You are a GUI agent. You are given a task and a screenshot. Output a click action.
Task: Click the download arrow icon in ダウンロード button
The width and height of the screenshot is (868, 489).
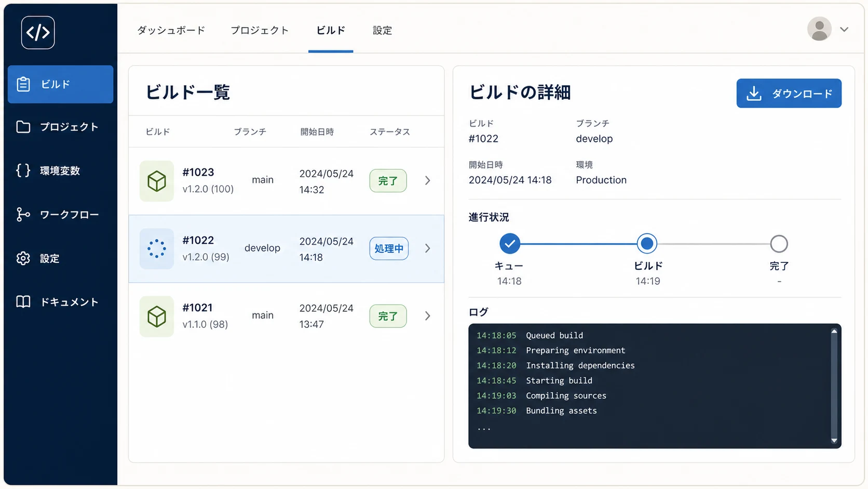pos(754,94)
